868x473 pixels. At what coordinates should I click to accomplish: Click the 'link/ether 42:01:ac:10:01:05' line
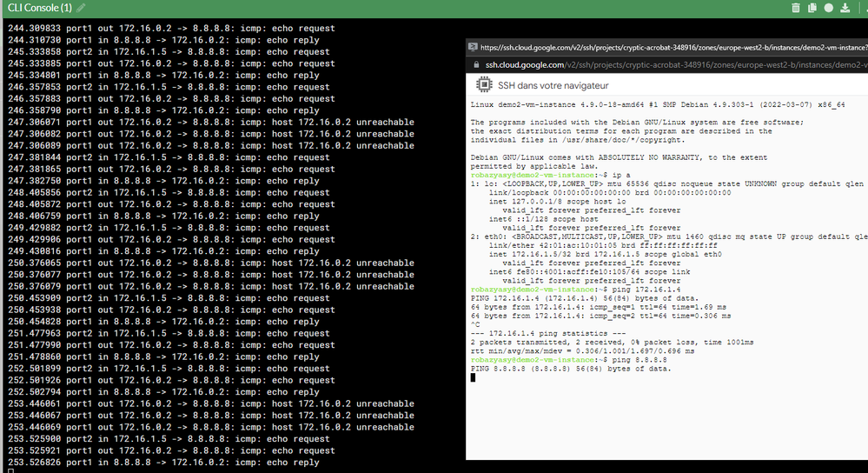click(x=603, y=245)
